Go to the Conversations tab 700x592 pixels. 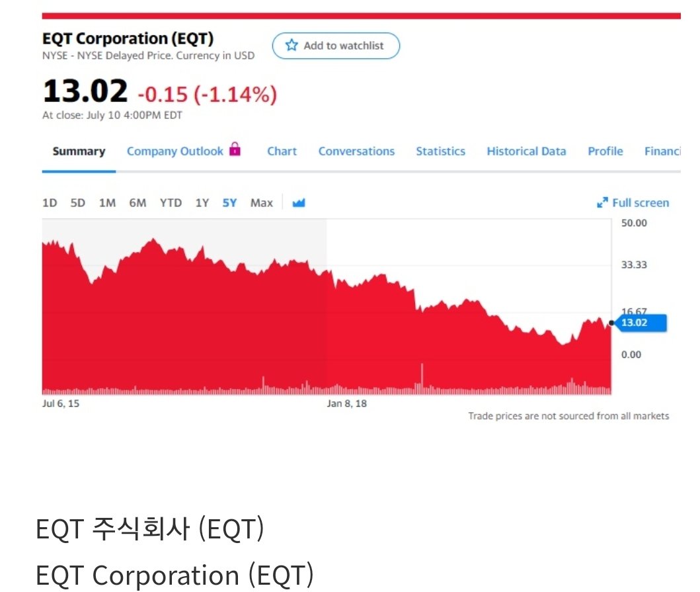click(356, 151)
